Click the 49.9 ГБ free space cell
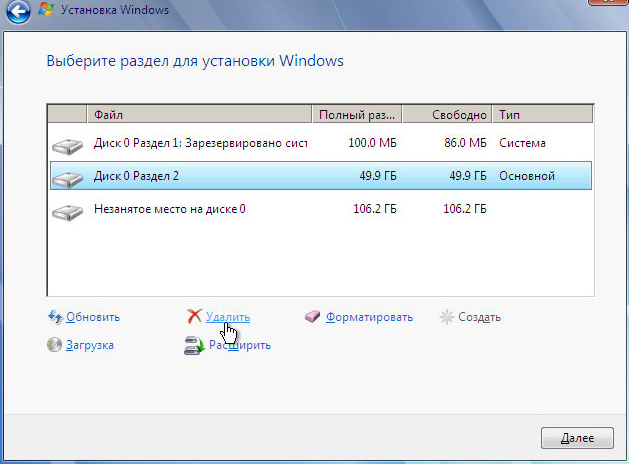Screen dimensions: 629x464 [x=468, y=176]
